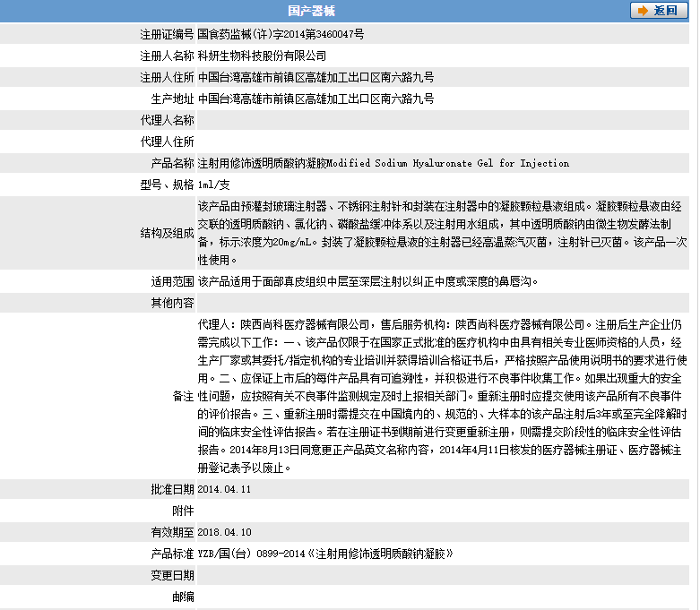Click the 备注 remarks paragraph
Viewport: 700px width, 610px height.
(x=439, y=395)
